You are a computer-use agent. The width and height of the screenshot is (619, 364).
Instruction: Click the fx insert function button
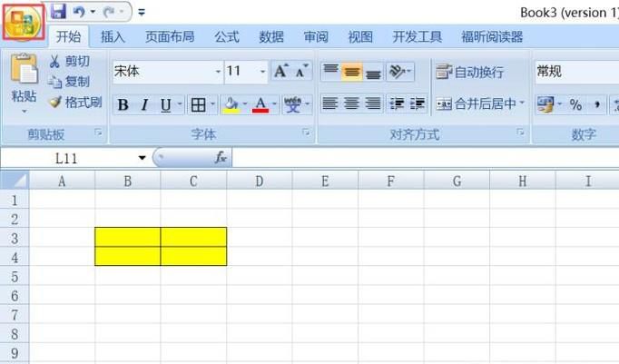[221, 158]
